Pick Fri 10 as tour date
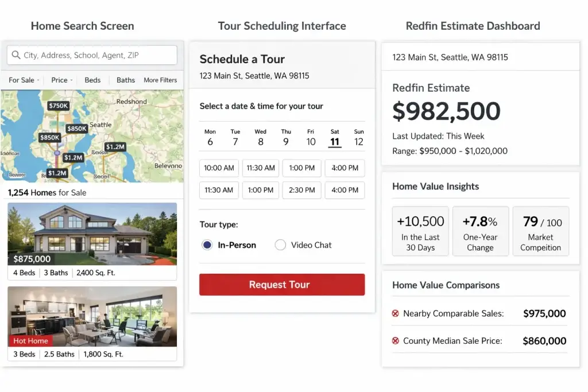The width and height of the screenshot is (588, 392). (311, 138)
